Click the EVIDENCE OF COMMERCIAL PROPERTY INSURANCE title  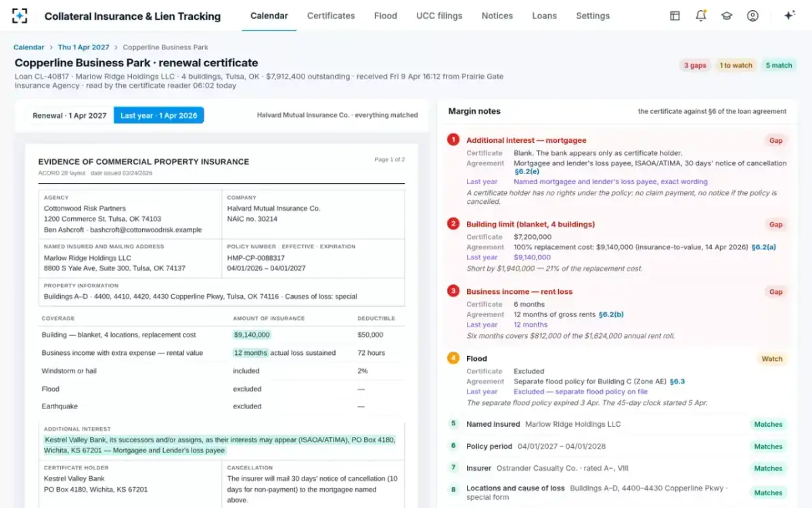143,162
